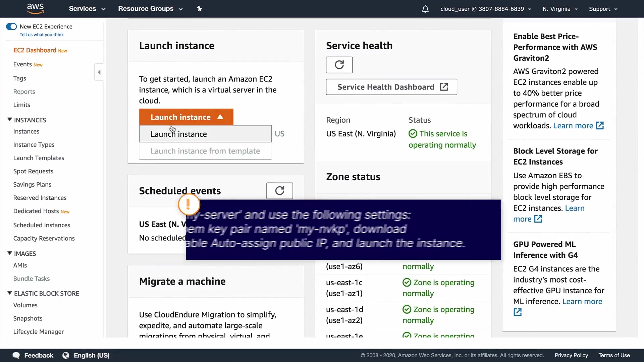Viewport: 644px width, 362px height.
Task: Toggle the New EC2 Experience switch
Action: pos(11,26)
